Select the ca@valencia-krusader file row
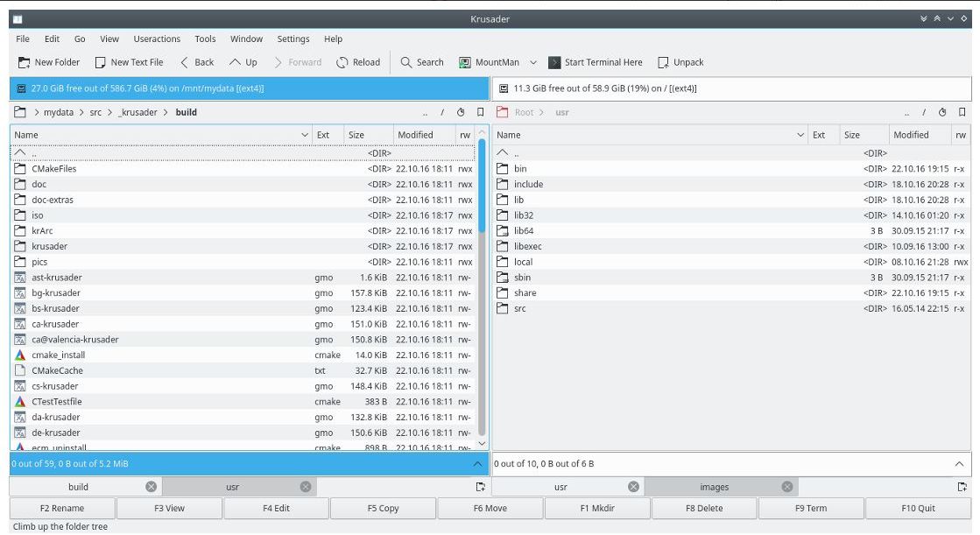The image size is (980, 535). tap(243, 340)
